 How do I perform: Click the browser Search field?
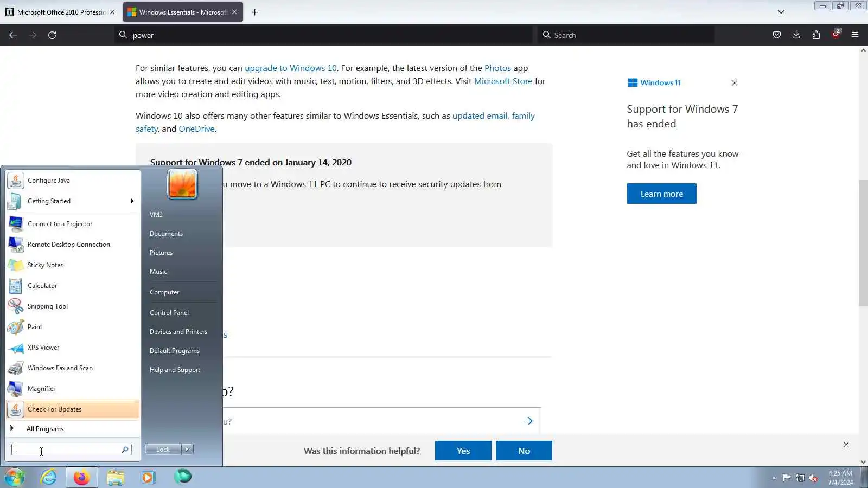pyautogui.click(x=626, y=35)
